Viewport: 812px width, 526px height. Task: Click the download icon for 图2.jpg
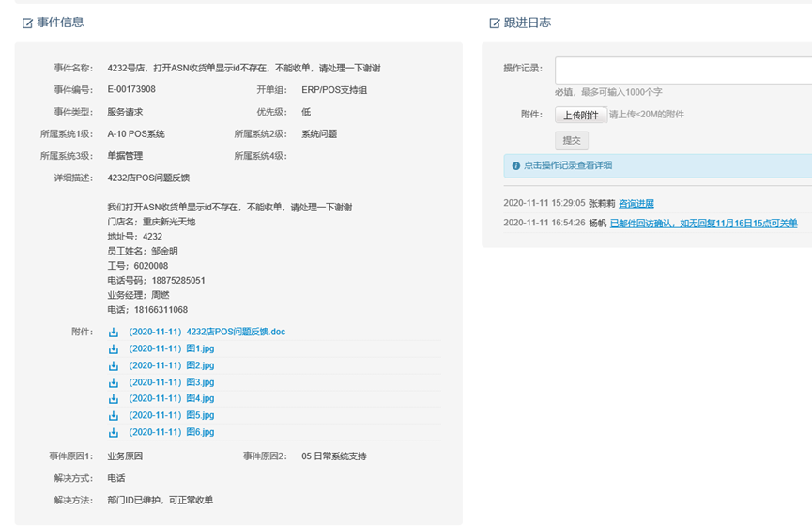coord(114,366)
